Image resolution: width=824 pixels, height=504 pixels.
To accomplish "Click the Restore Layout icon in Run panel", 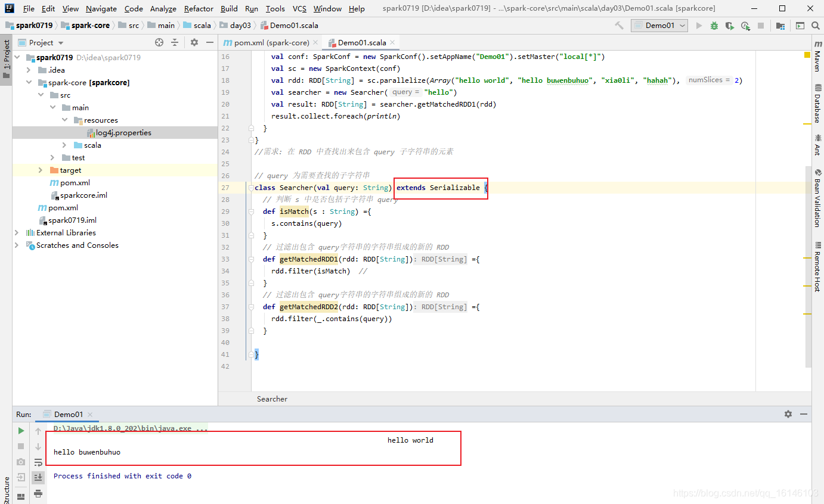I will click(21, 496).
